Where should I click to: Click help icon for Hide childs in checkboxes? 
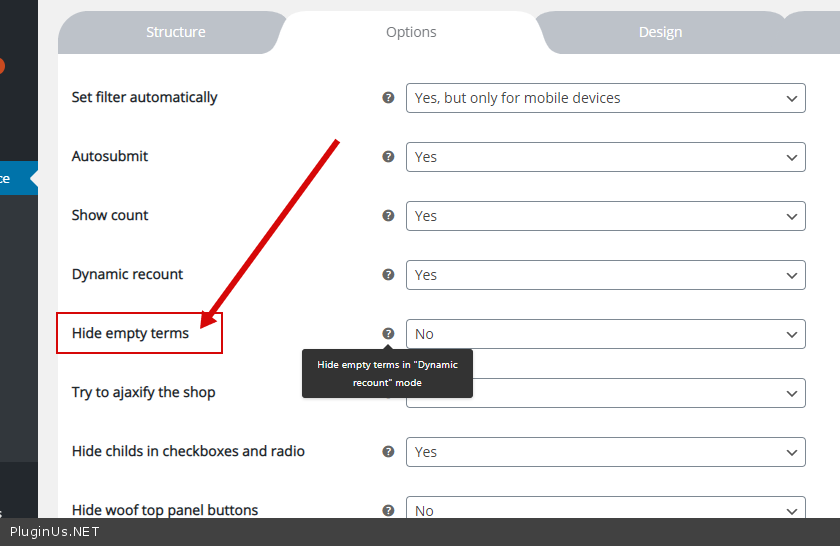[x=388, y=452]
